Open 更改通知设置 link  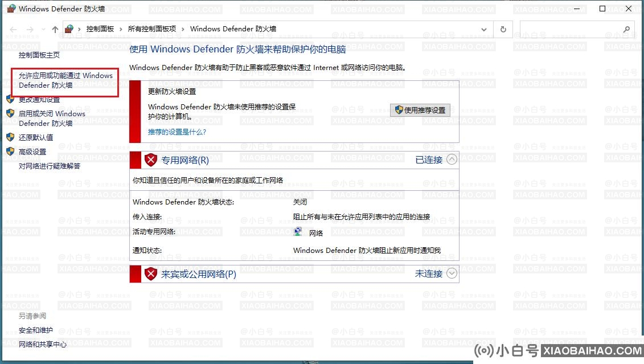point(39,100)
